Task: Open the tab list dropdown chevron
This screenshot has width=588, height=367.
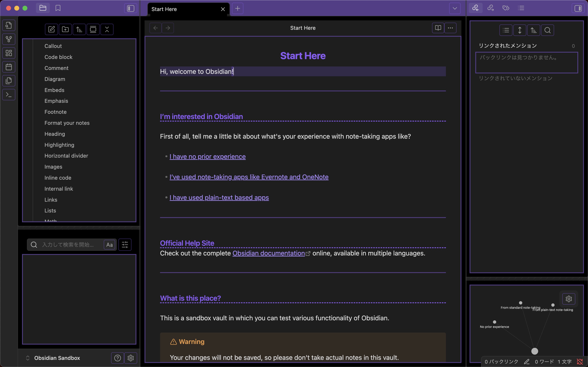Action: 455,9
